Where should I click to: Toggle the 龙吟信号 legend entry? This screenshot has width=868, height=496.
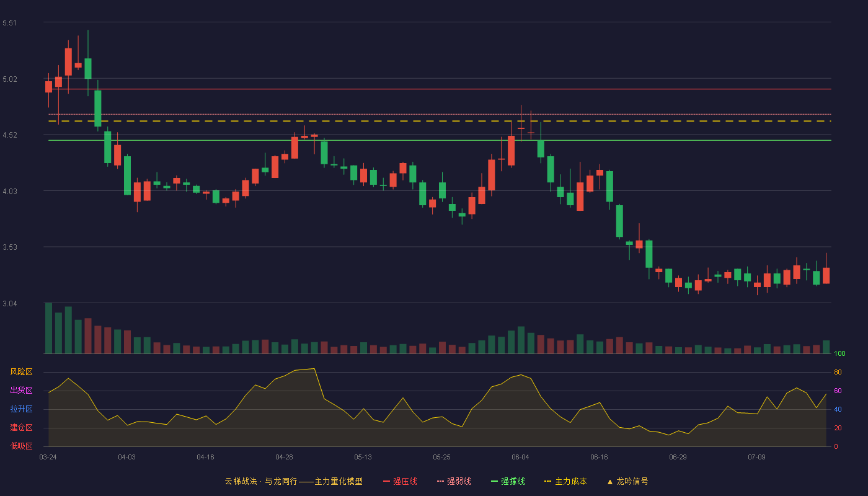click(x=627, y=481)
